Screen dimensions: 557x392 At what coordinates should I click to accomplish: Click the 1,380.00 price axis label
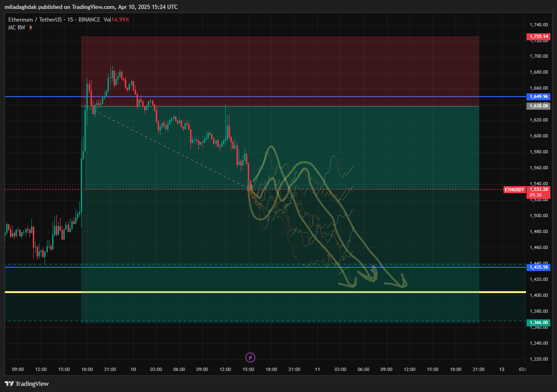(x=539, y=311)
